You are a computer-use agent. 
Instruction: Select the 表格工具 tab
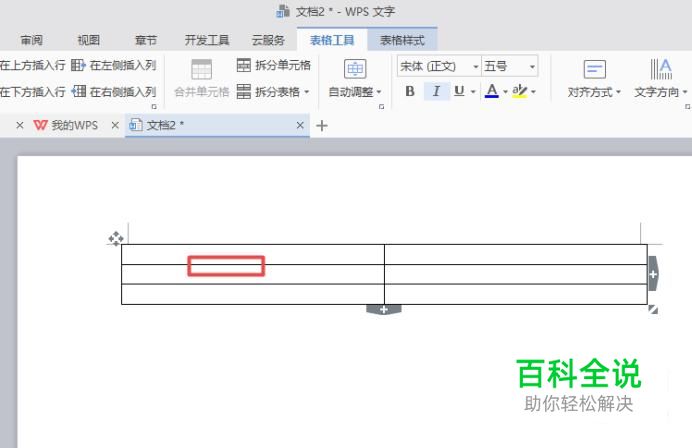point(332,40)
